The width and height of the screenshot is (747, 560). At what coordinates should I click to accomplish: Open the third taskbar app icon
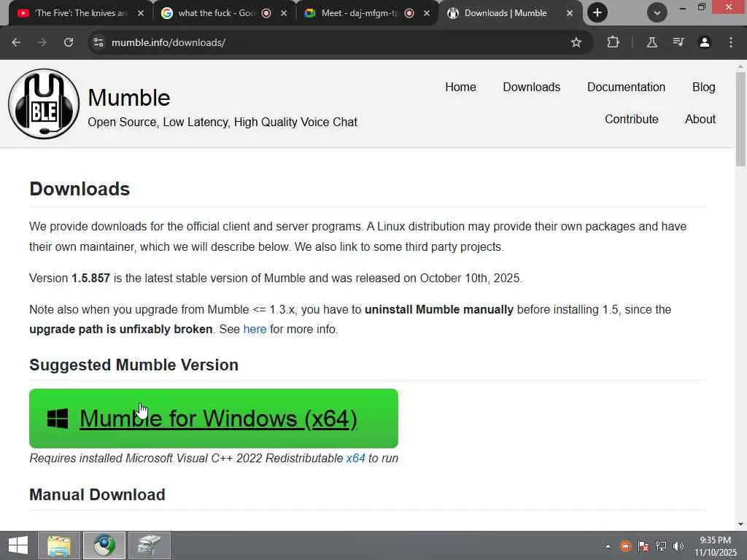coord(149,545)
